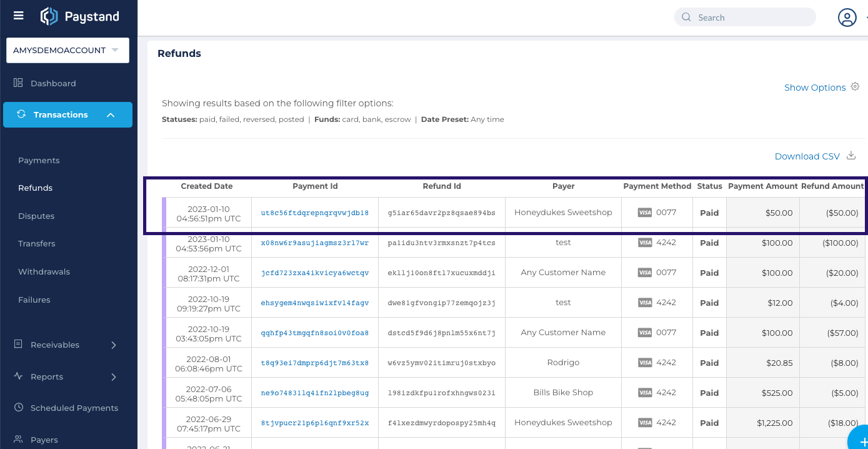This screenshot has height=449, width=868.
Task: Open the Payers page
Action: click(44, 440)
